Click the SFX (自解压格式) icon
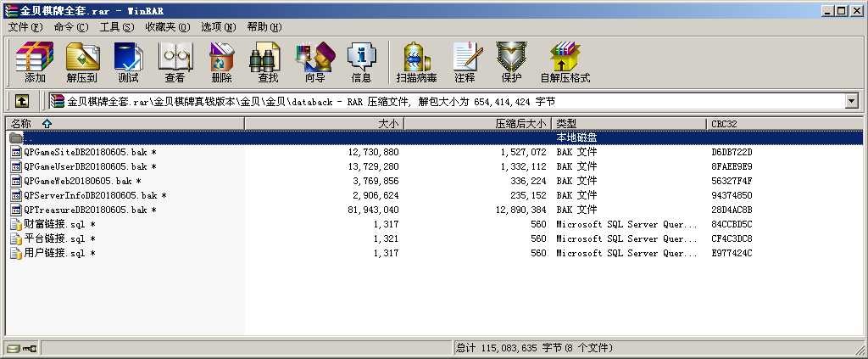This screenshot has height=359, width=868. pos(565,62)
